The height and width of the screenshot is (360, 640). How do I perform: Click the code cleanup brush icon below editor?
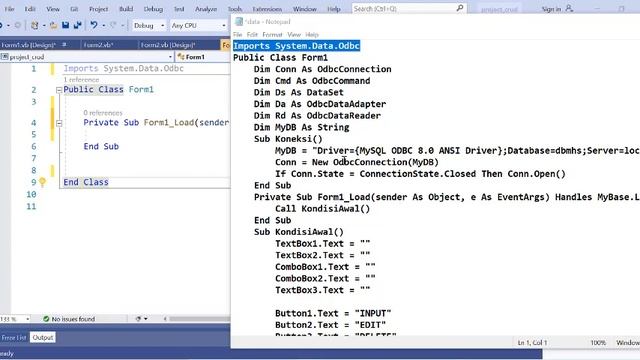click(138, 319)
